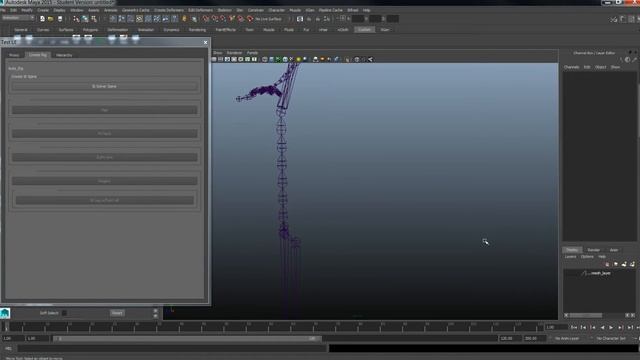Click the IK Solver Spine button
The height and width of the screenshot is (360, 640).
click(x=104, y=86)
